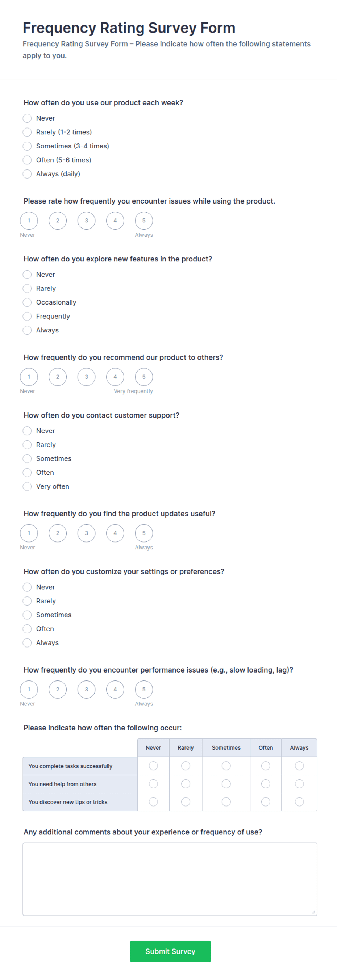Choose 'Rarely' for contacting customer support
Image resolution: width=337 pixels, height=980 pixels.
tap(27, 445)
